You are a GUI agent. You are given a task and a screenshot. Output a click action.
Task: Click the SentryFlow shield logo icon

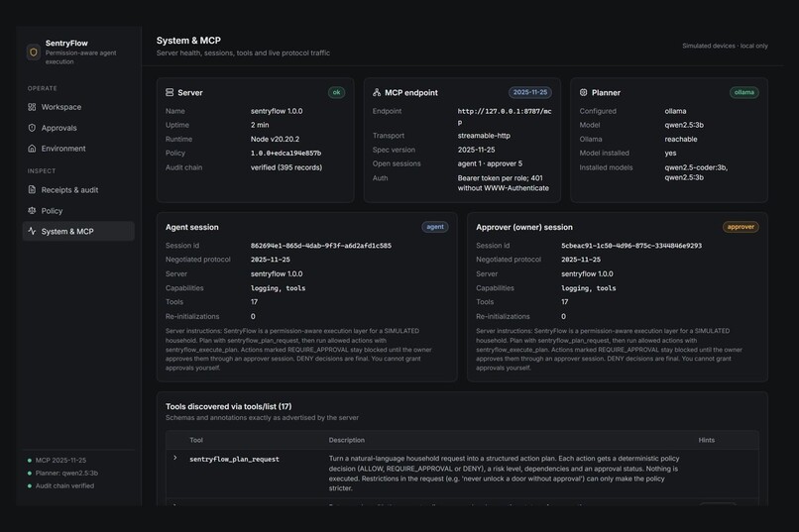pyautogui.click(x=34, y=52)
